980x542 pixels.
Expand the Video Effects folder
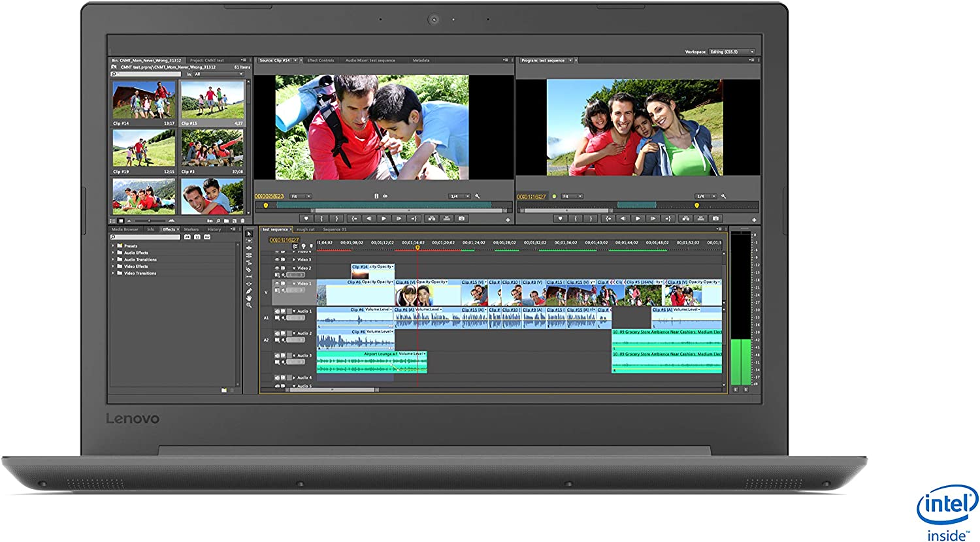(x=114, y=266)
